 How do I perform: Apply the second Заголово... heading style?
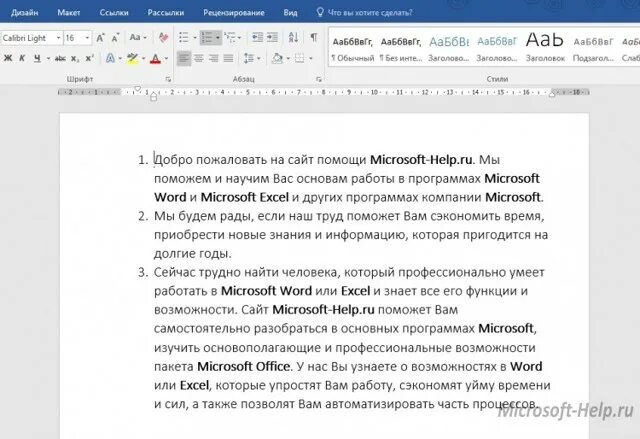point(497,49)
